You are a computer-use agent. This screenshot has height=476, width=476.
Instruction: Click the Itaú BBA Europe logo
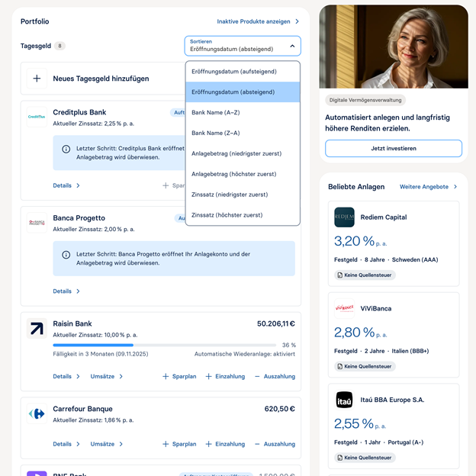tap(344, 400)
